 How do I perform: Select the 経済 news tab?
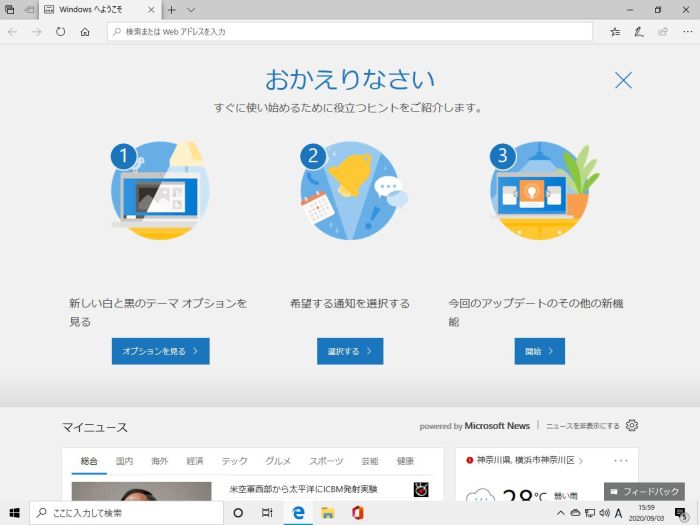194,461
